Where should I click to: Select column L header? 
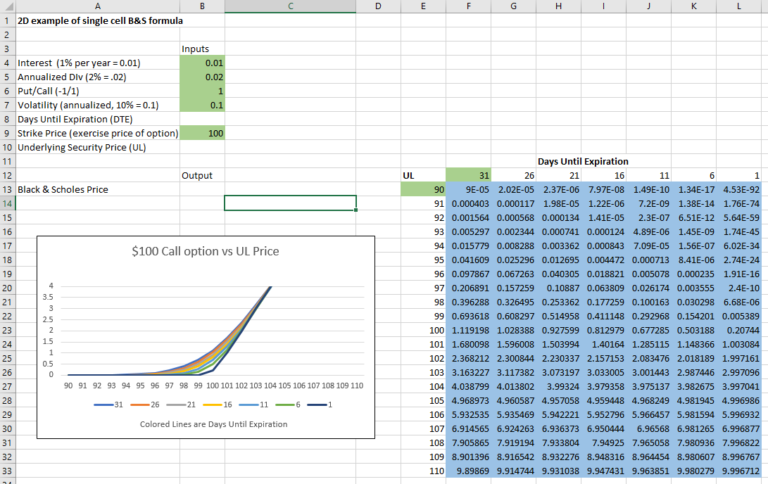tap(739, 6)
